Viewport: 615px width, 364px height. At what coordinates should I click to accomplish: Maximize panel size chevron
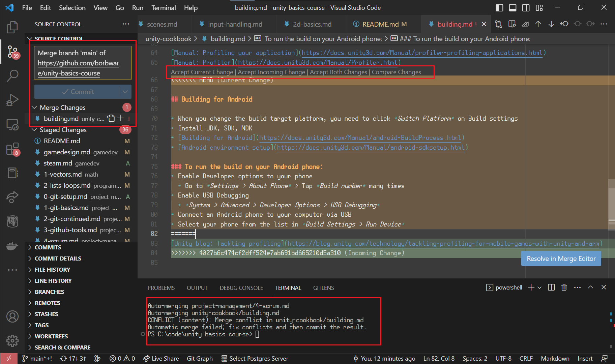[x=590, y=287]
